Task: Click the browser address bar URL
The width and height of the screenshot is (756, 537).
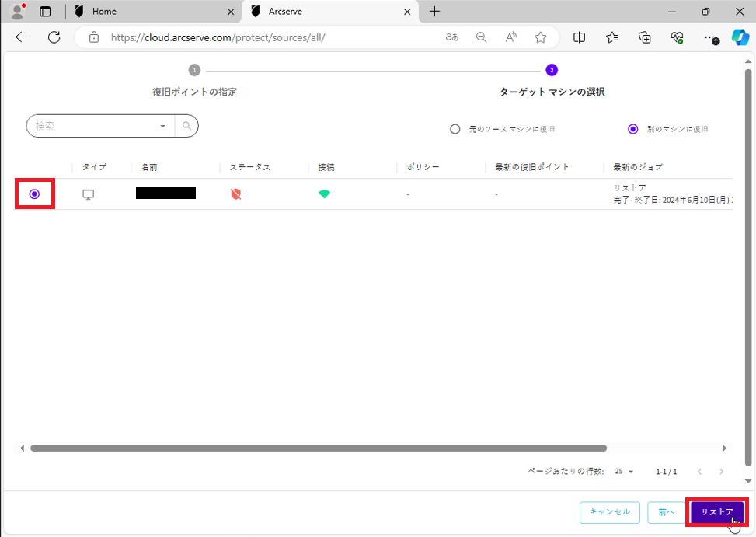Action: point(218,37)
